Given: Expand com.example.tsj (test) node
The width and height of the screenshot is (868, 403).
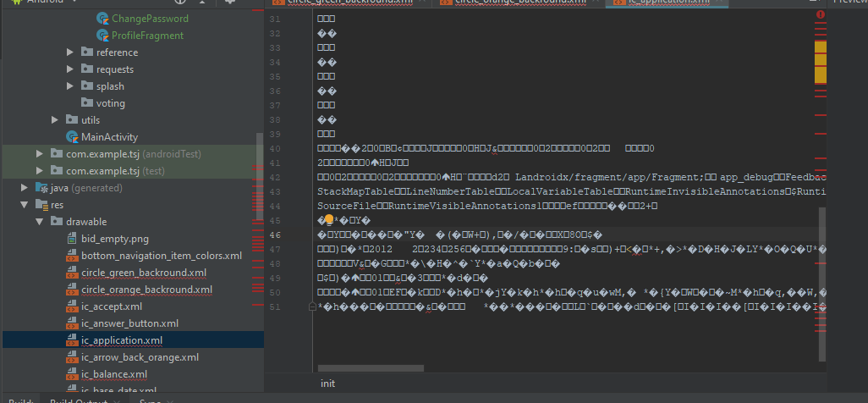Looking at the screenshot, I should [x=39, y=171].
